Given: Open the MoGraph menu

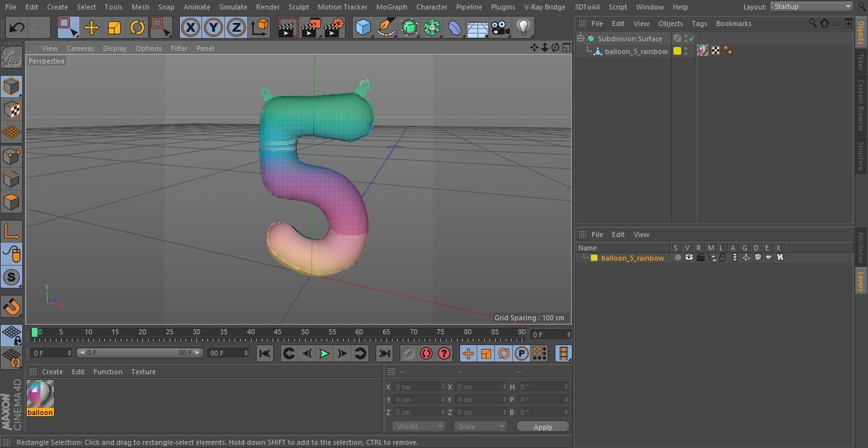Looking at the screenshot, I should (391, 7).
